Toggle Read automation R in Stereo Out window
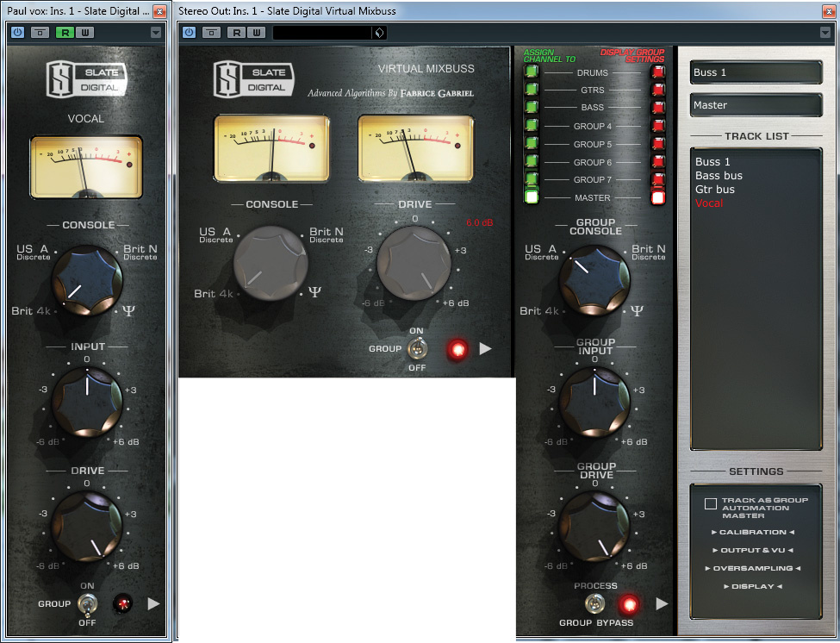 pyautogui.click(x=236, y=33)
